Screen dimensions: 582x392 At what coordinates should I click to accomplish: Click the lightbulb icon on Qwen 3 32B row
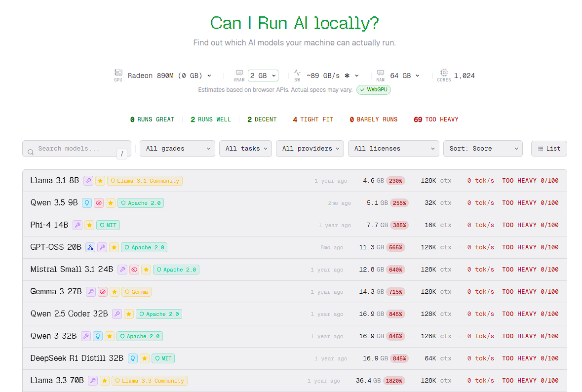point(98,337)
